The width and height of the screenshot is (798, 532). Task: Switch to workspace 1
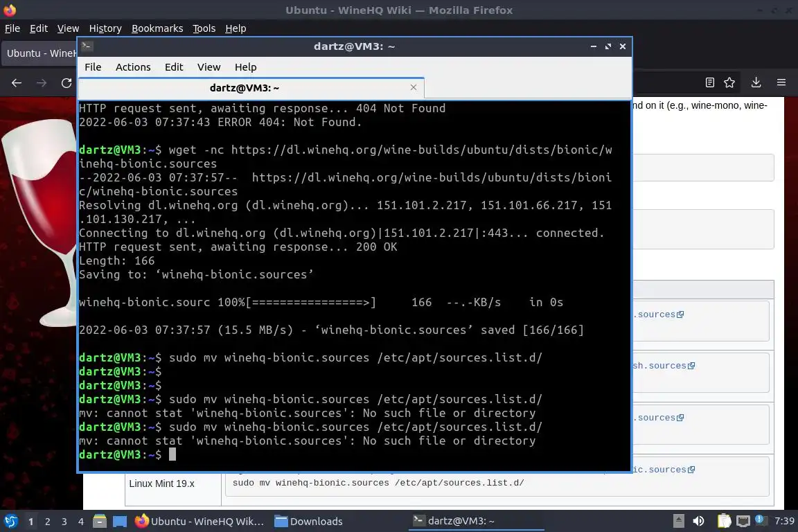tap(31, 522)
